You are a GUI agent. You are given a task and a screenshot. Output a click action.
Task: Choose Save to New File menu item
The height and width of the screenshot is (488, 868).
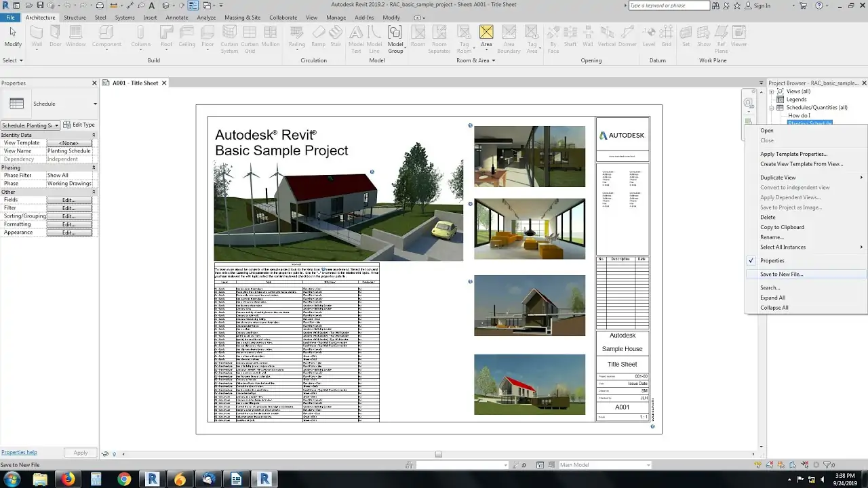point(781,274)
